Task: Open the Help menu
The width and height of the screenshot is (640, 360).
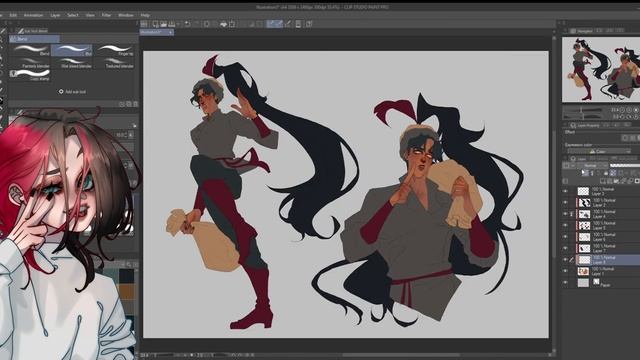Action: coord(145,15)
